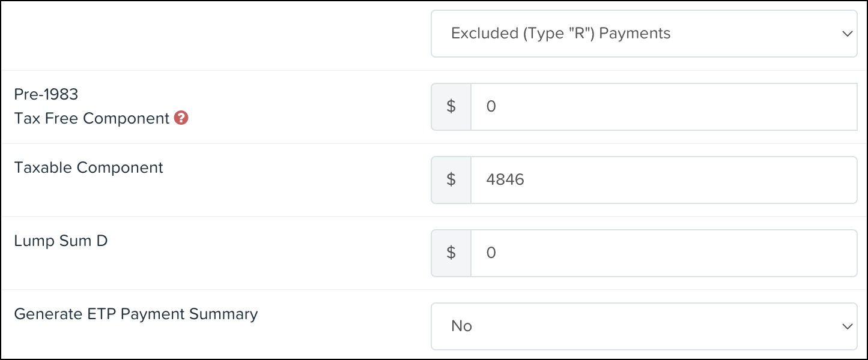
Task: Focus the Pre-1983 Tax Free Component input
Action: point(664,107)
